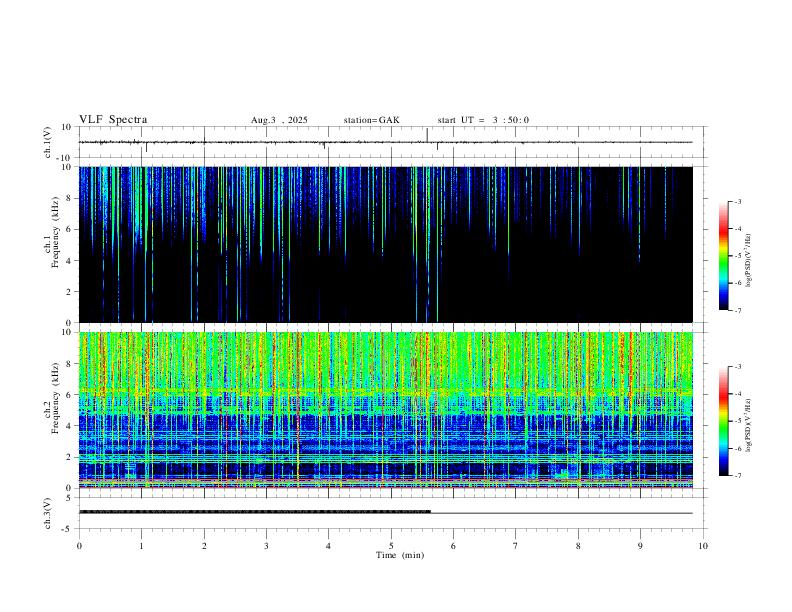
Task: Click the 'ch.3(V)' axis label
Action: click(x=48, y=514)
